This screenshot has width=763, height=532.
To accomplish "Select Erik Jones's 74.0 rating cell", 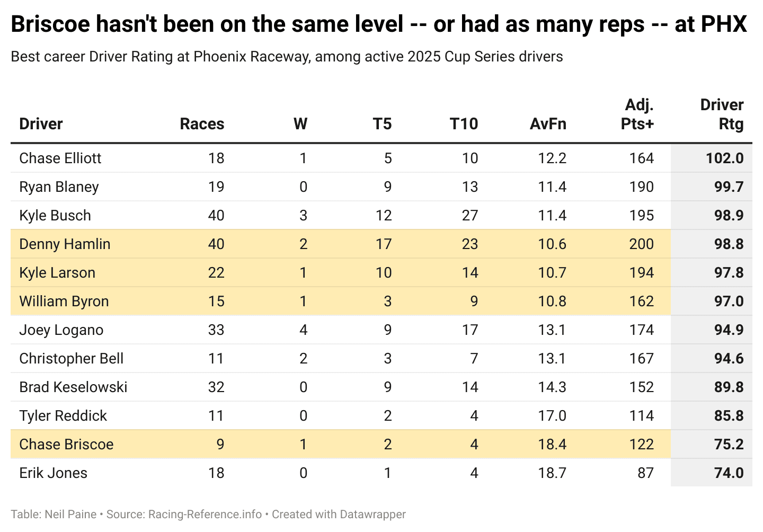I will 729,473.
